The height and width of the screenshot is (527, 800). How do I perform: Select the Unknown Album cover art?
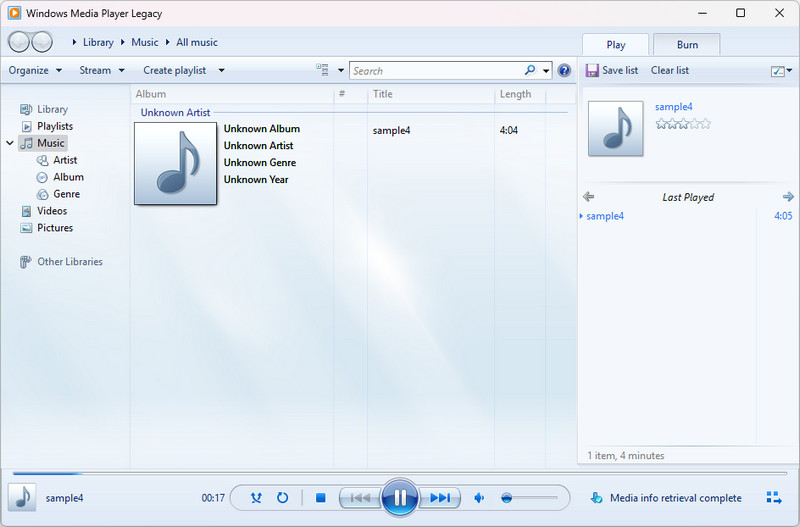tap(176, 163)
